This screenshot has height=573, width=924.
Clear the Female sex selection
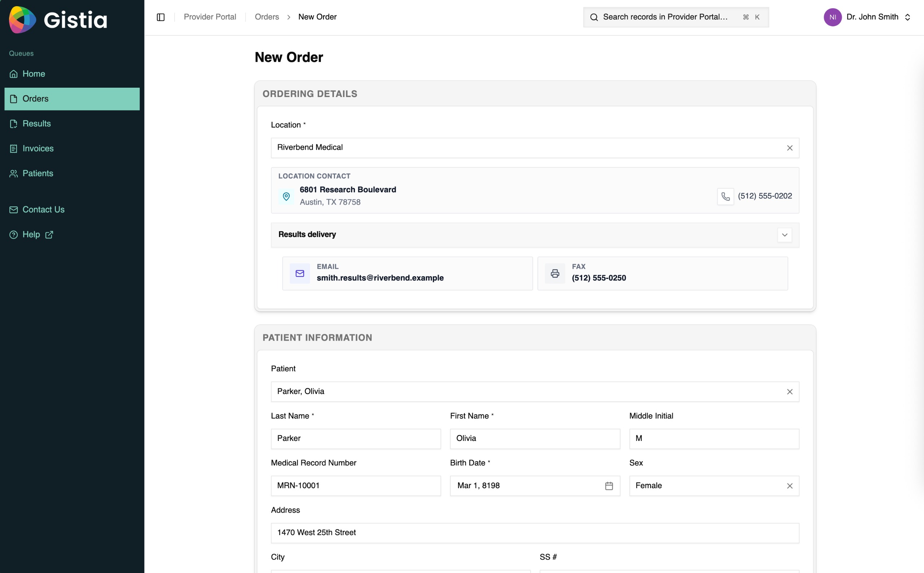click(789, 486)
